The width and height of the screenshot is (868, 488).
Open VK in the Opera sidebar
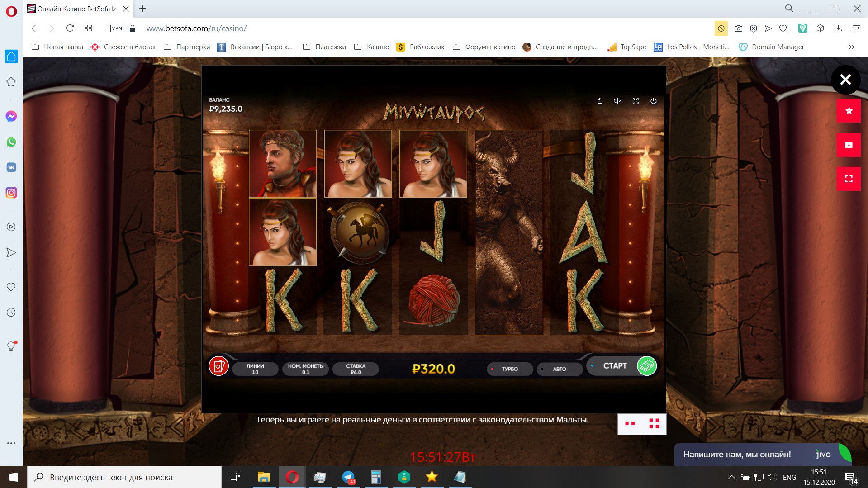11,167
